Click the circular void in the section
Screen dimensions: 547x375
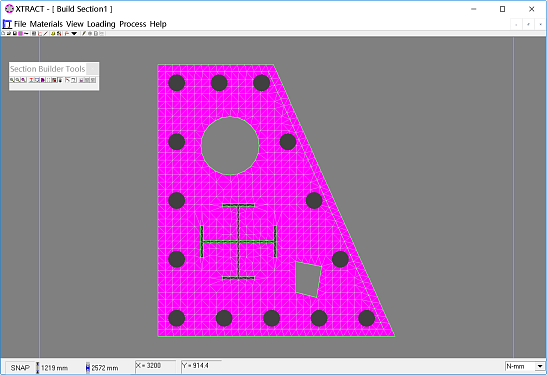230,145
